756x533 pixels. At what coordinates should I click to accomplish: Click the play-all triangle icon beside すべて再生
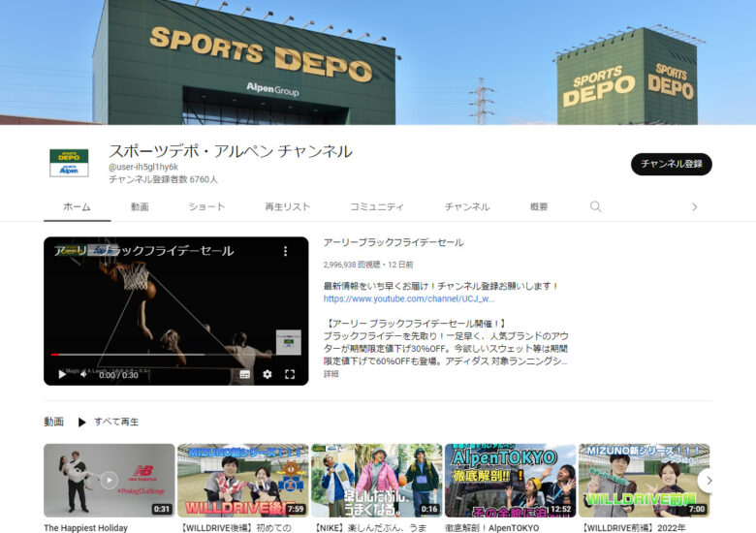[x=82, y=423]
